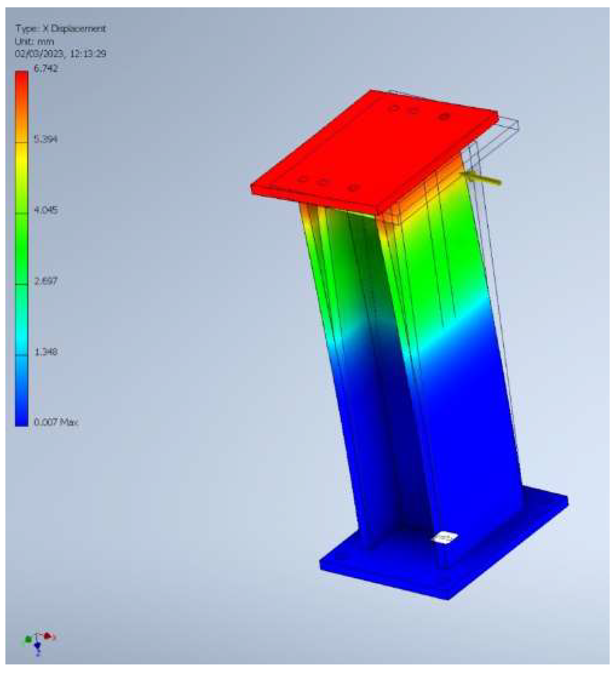Select the yellow force load arrow glyph

click(484, 179)
